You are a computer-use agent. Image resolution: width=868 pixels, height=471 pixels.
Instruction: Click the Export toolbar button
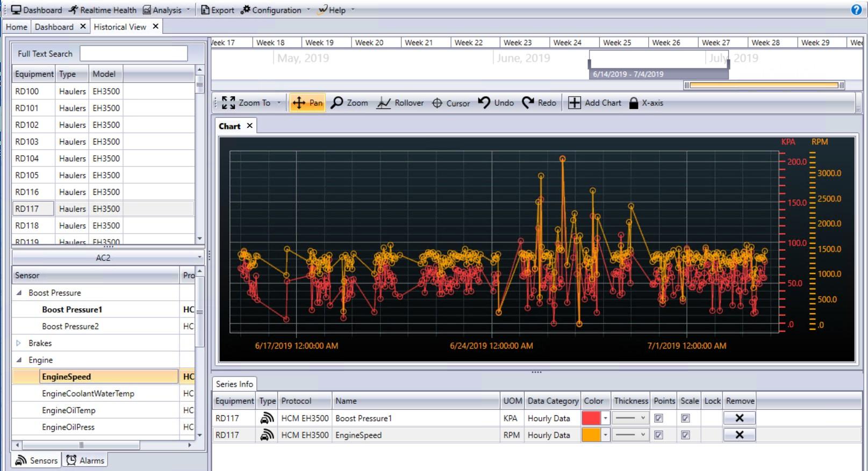click(217, 10)
